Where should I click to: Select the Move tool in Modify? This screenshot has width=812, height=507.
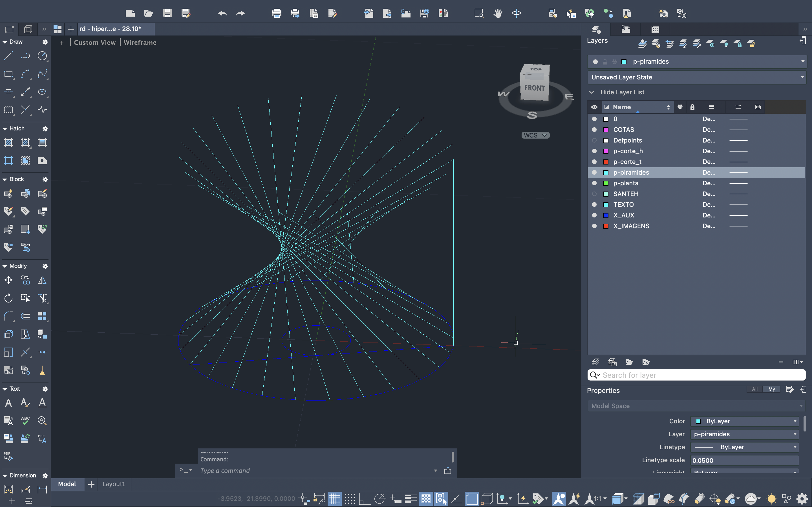click(8, 280)
